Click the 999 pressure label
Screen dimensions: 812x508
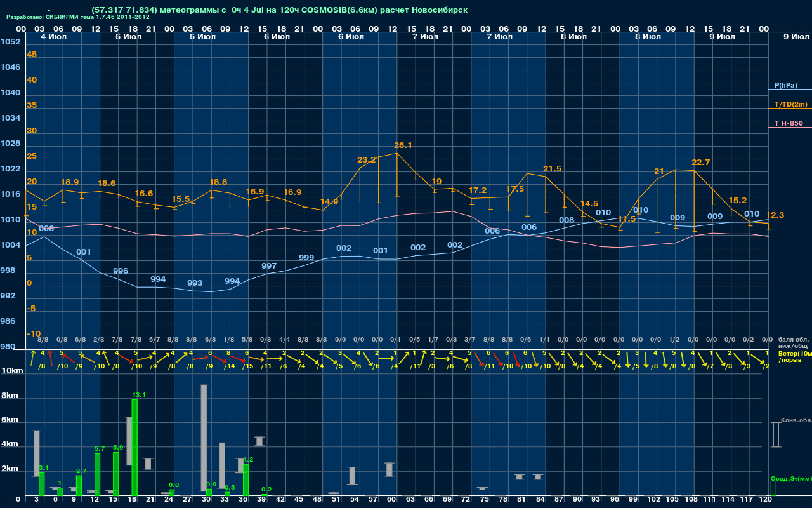point(306,258)
